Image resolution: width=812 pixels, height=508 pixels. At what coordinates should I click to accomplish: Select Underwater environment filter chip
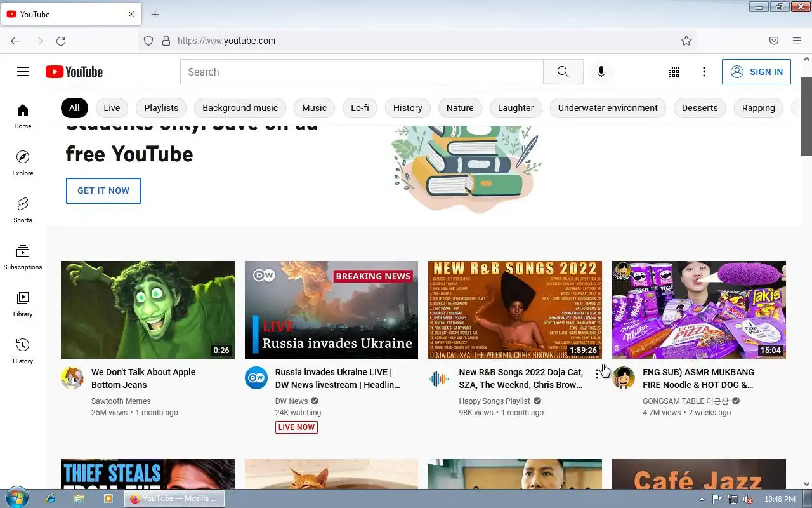click(608, 108)
